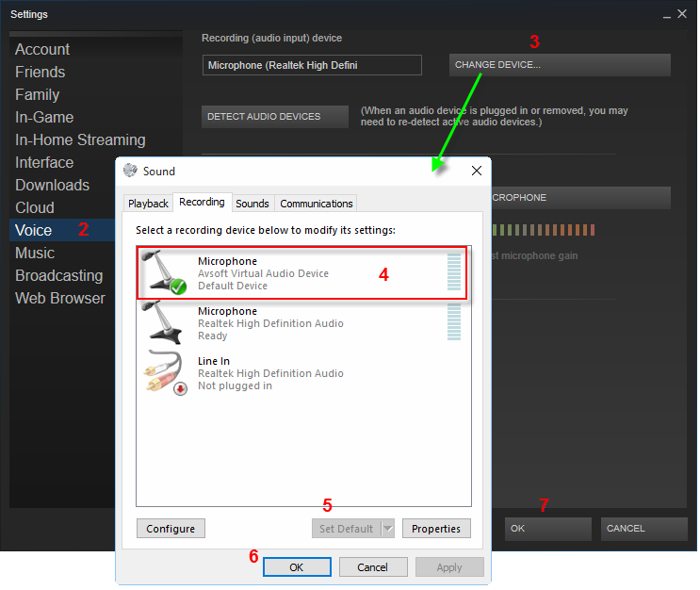Click the Sound dialog speaker title icon
This screenshot has height=590, width=700.
click(x=130, y=171)
